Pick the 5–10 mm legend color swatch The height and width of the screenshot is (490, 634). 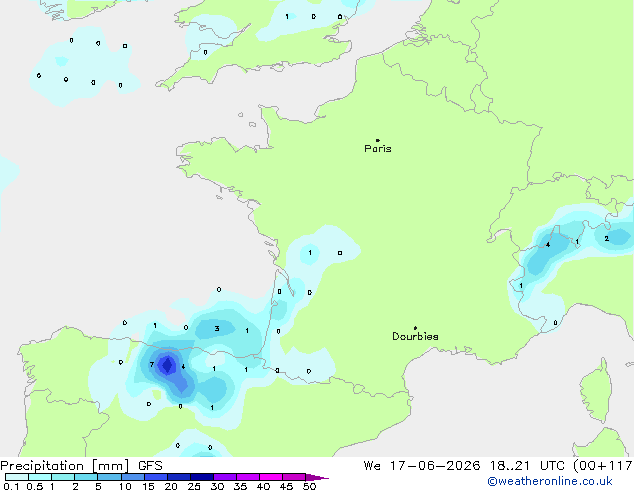click(109, 477)
